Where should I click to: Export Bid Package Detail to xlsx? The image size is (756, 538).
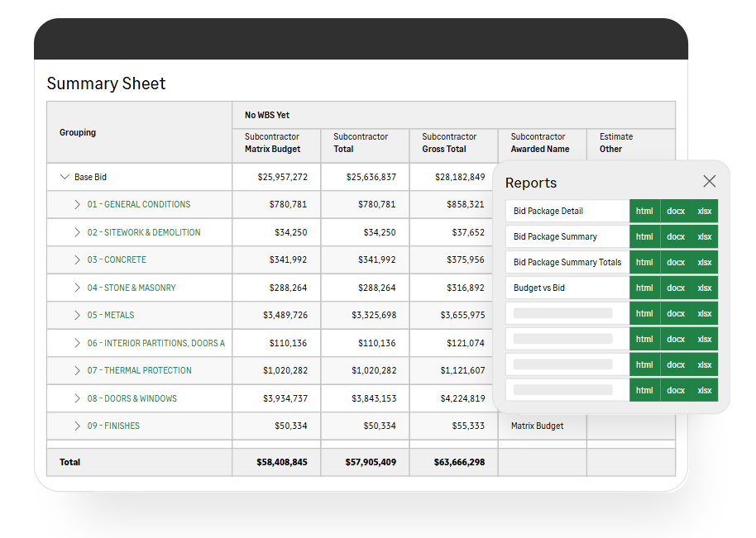(705, 211)
